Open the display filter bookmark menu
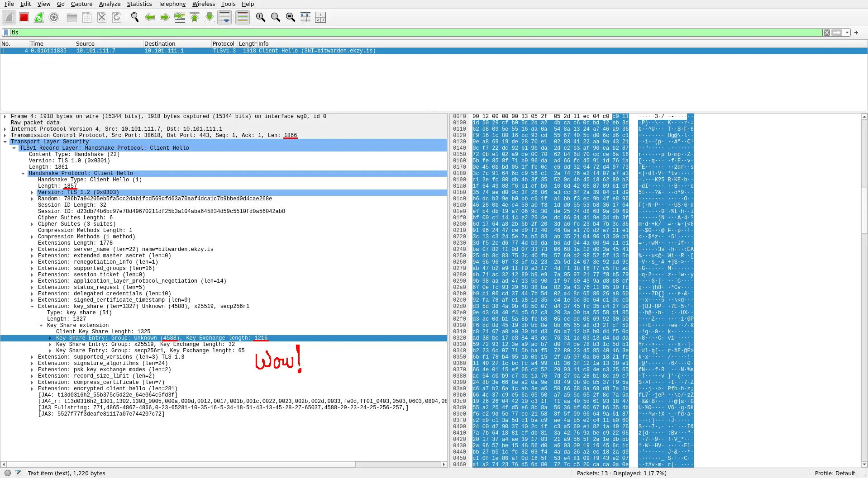Image resolution: width=868 pixels, height=478 pixels. tap(6, 33)
